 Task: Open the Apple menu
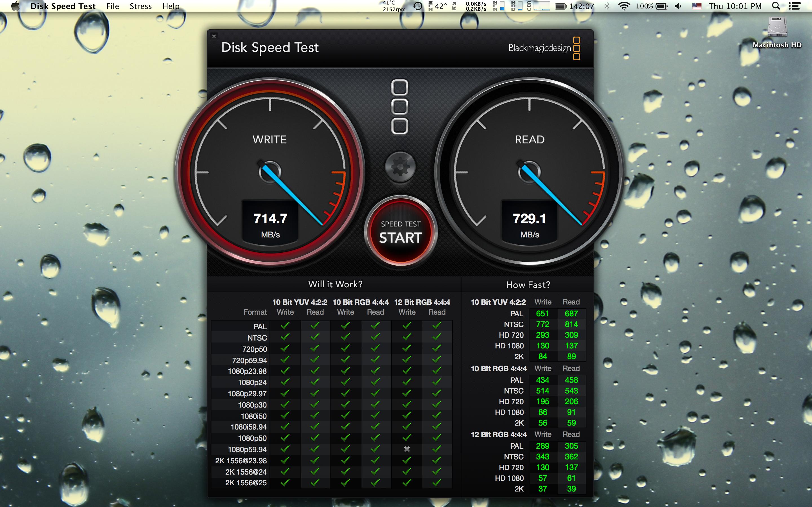coord(15,6)
